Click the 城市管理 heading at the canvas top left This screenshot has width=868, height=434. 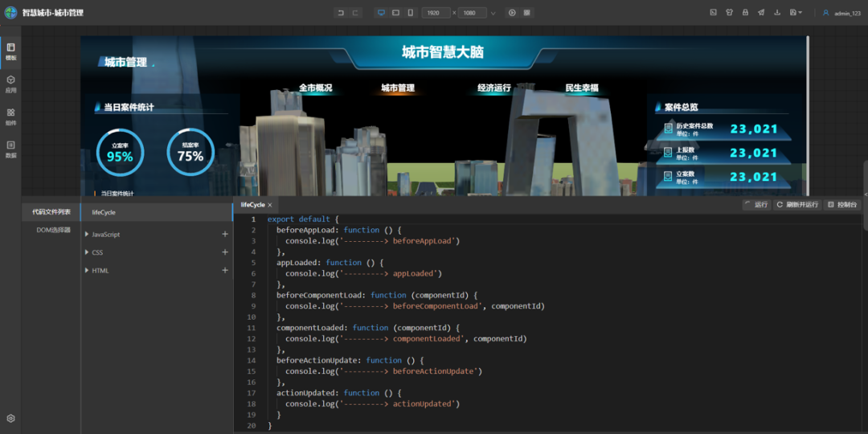(x=125, y=62)
